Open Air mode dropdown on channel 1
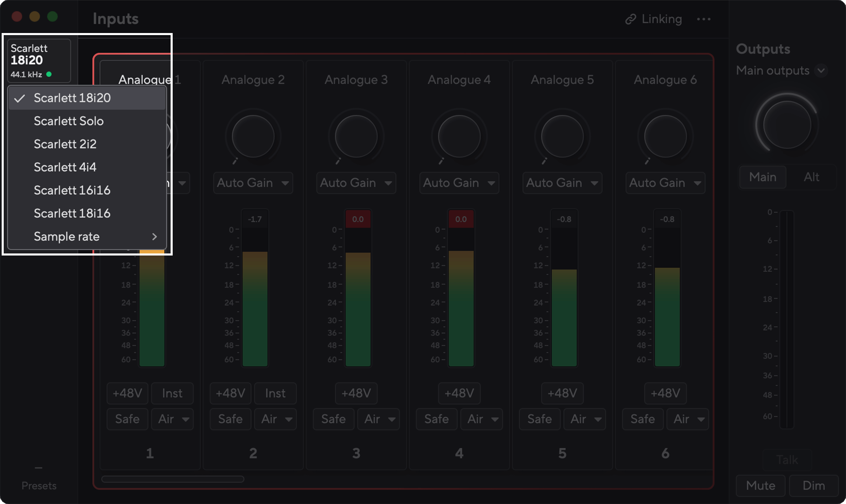 (172, 419)
